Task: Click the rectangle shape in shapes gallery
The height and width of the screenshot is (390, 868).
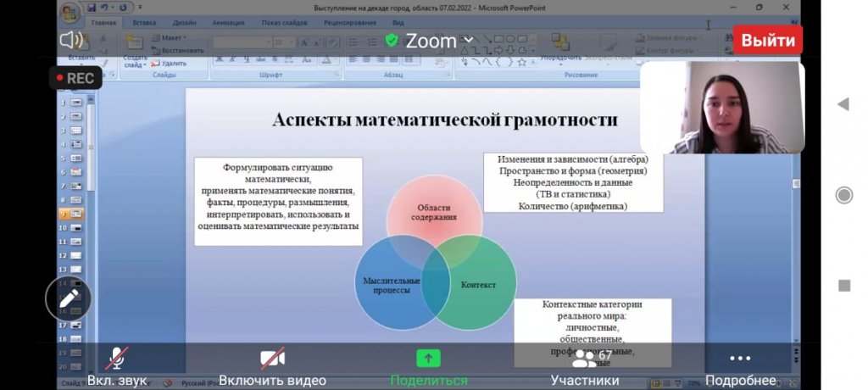Action: pos(498,39)
